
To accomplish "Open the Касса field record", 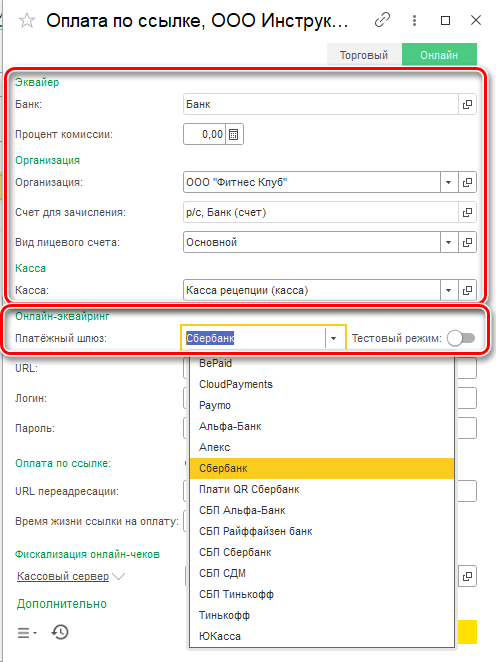I will (x=467, y=290).
